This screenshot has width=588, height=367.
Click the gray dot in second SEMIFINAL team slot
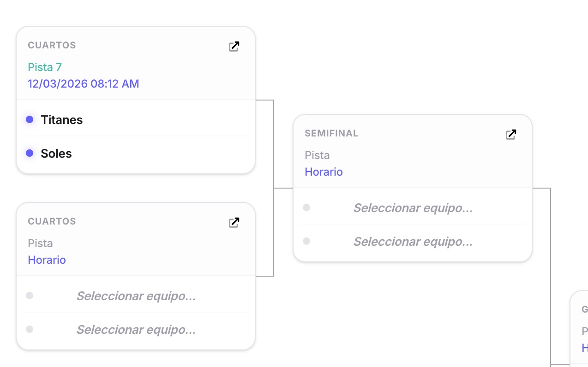[x=306, y=241]
